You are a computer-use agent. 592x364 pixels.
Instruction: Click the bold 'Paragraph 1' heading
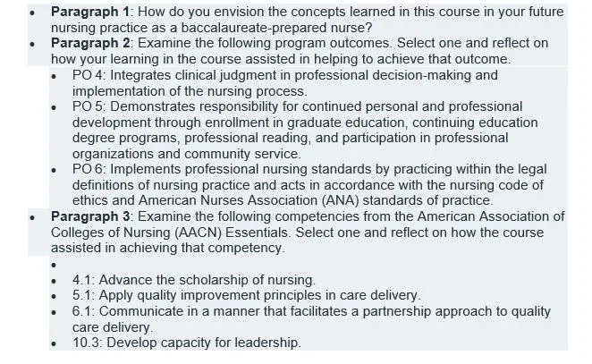coord(89,12)
